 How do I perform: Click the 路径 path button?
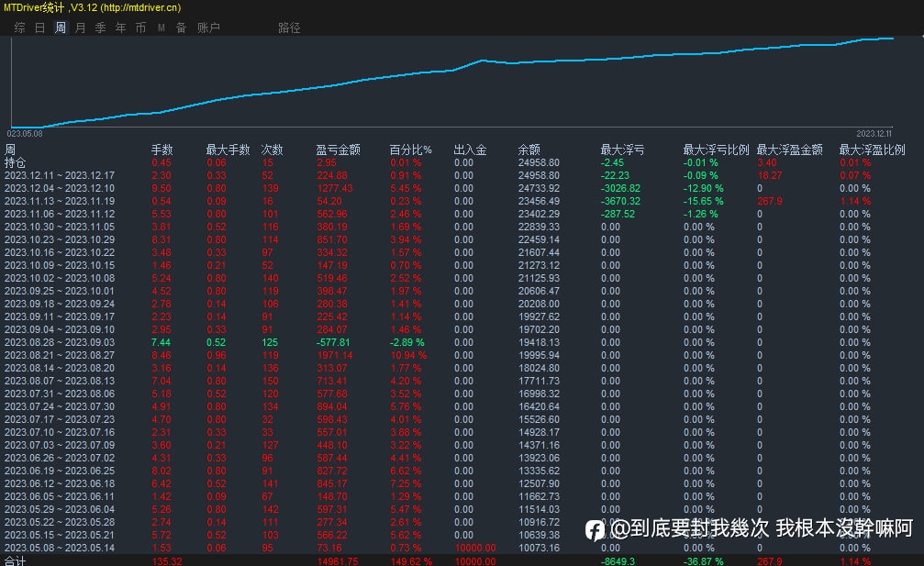tap(289, 28)
